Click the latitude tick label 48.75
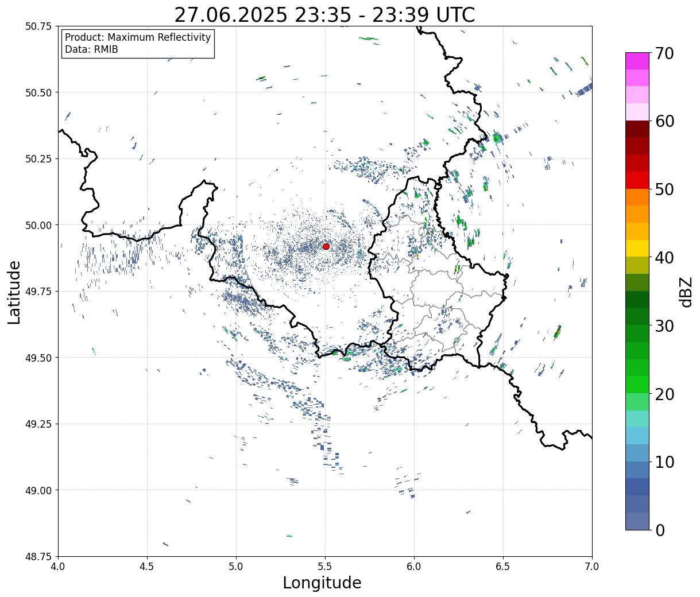This screenshot has height=597, width=700. pos(38,557)
